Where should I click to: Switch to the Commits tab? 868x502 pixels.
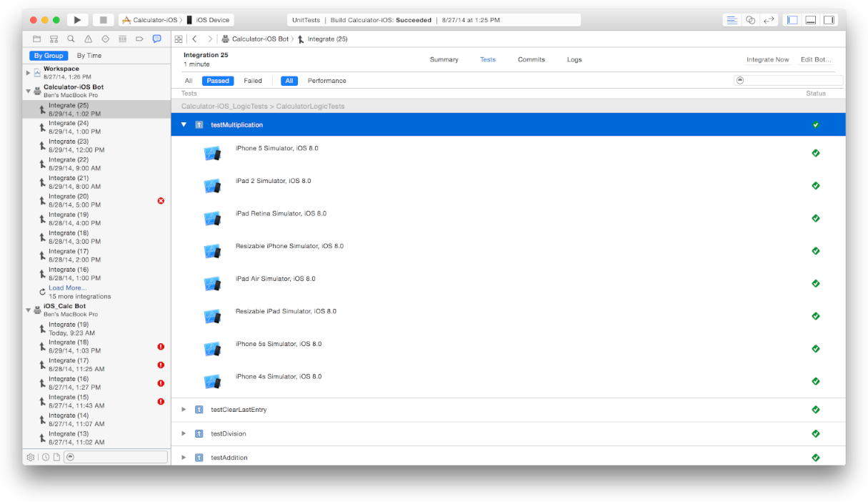click(x=531, y=59)
